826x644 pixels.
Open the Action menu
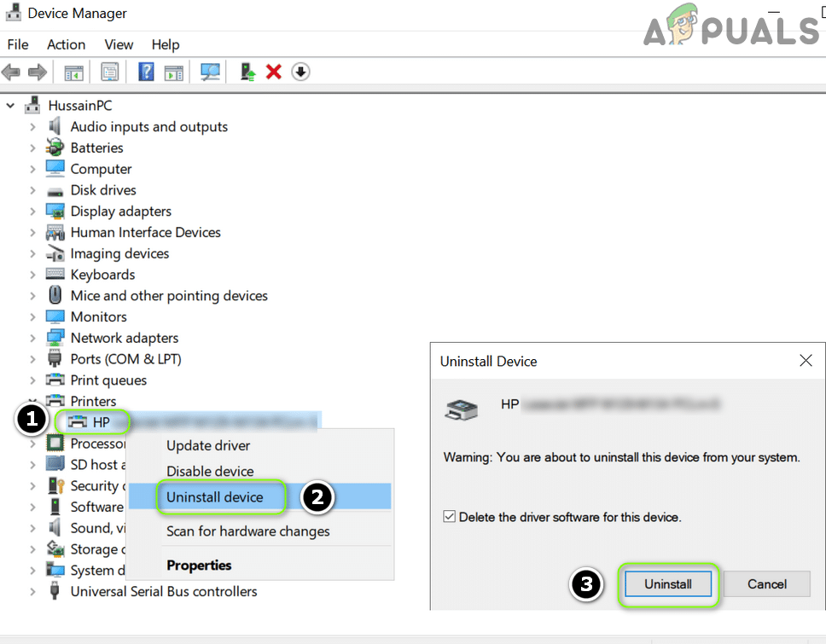(66, 44)
